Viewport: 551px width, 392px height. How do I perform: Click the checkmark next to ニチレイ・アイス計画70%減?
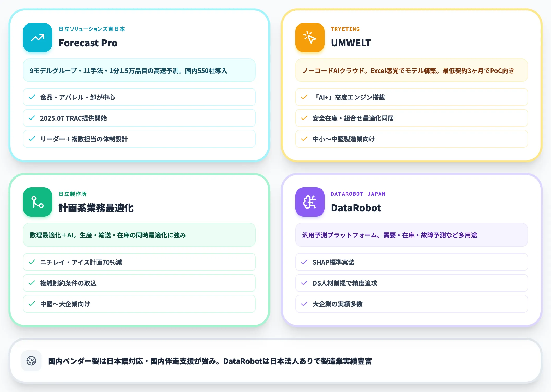pyautogui.click(x=32, y=262)
